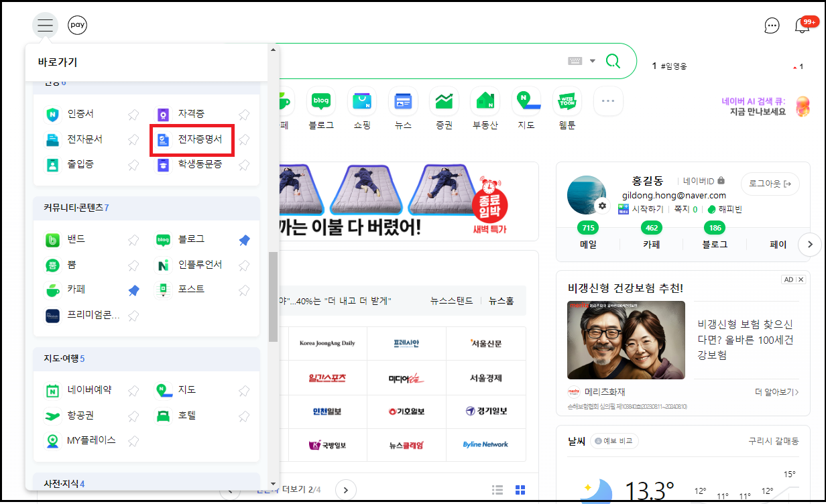Click the 로그아웃 button

770,184
